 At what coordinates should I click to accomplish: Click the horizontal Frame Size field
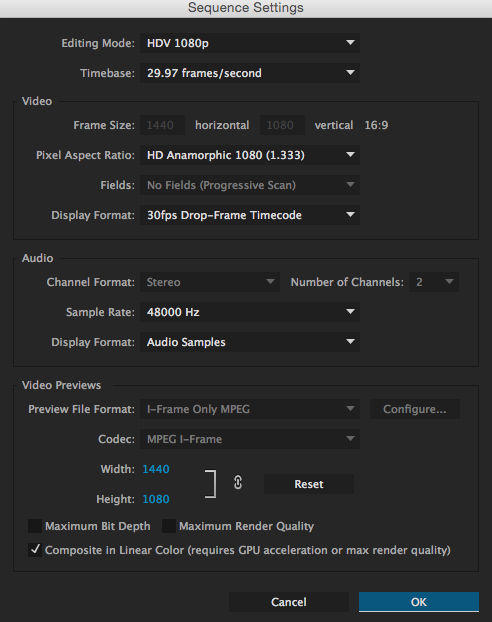162,125
